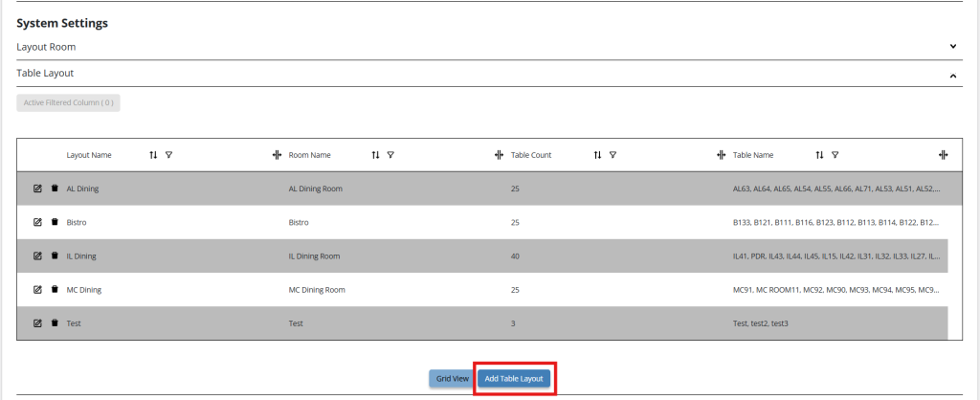Collapse the Table Layout section
This screenshot has height=400, width=980.
(x=953, y=76)
